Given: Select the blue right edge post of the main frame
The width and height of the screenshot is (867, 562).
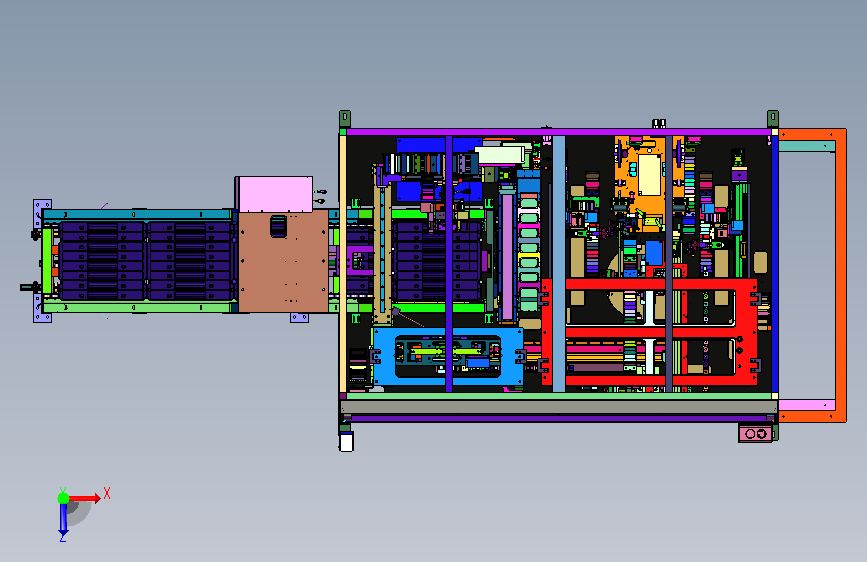Looking at the screenshot, I should click(x=775, y=264).
